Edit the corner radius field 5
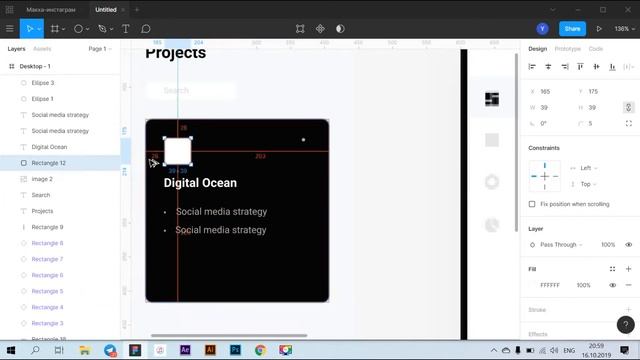Viewport: 640px width, 360px height. tap(590, 123)
